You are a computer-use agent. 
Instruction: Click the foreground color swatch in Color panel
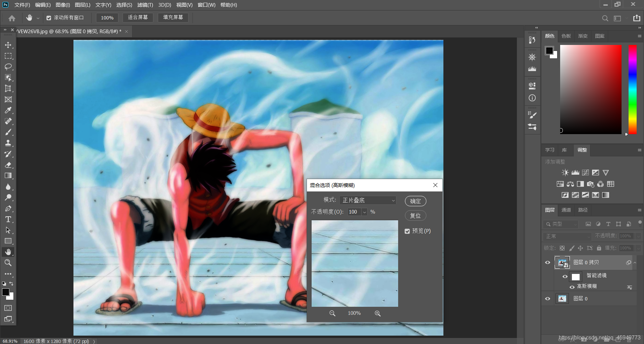point(549,51)
